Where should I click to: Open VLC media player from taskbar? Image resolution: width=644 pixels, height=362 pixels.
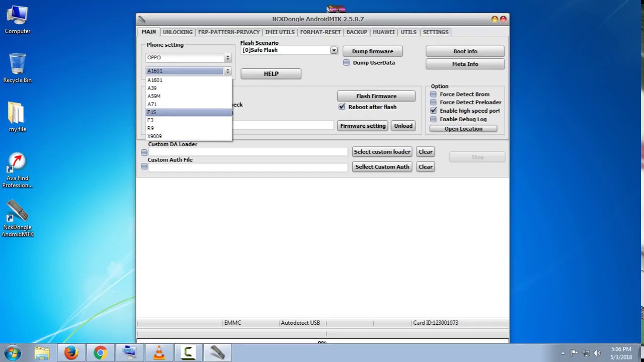tap(158, 353)
